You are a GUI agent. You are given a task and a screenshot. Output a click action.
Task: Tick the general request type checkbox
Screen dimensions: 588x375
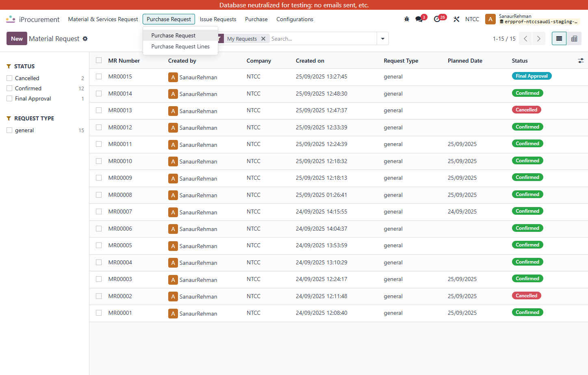(9, 130)
